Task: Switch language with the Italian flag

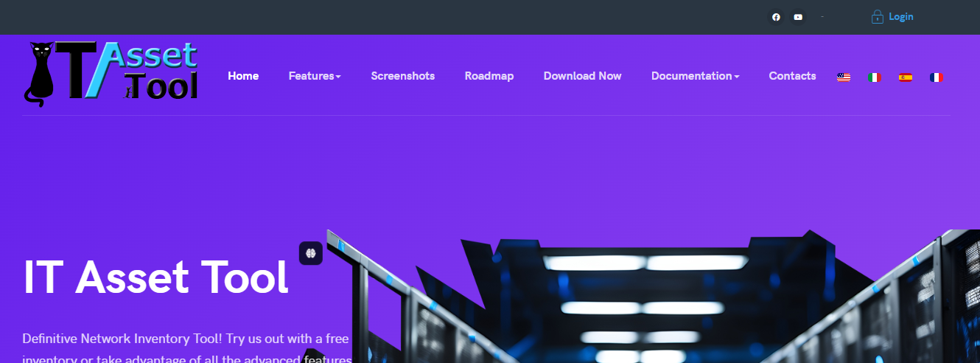Action: pos(875,77)
